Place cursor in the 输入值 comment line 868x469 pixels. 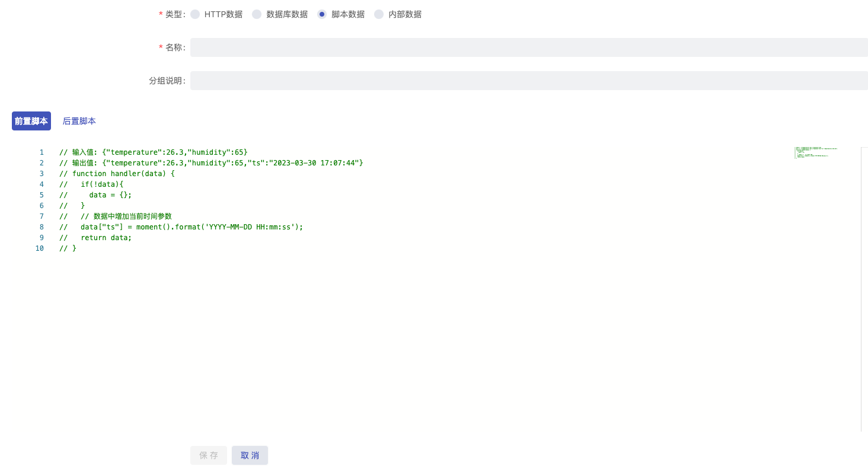pos(154,152)
